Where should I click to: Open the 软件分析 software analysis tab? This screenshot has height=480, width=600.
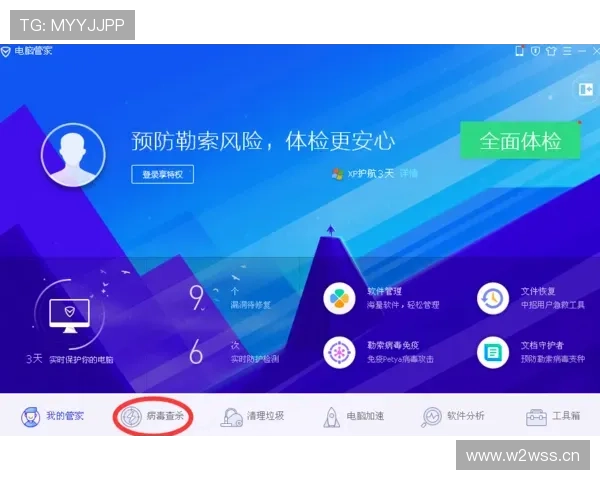click(453, 417)
